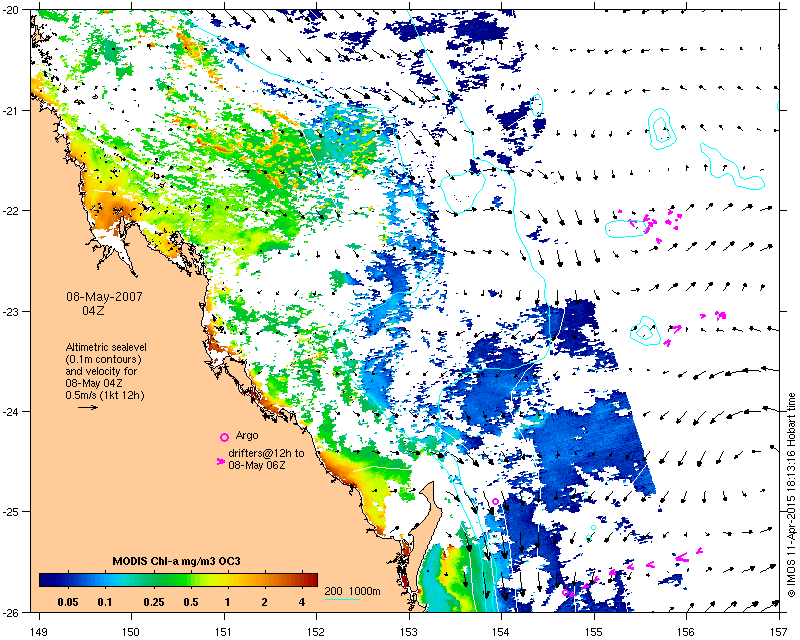Click the cyan 200 1000m isobath legend line
The height and width of the screenshot is (640, 800).
point(342,599)
